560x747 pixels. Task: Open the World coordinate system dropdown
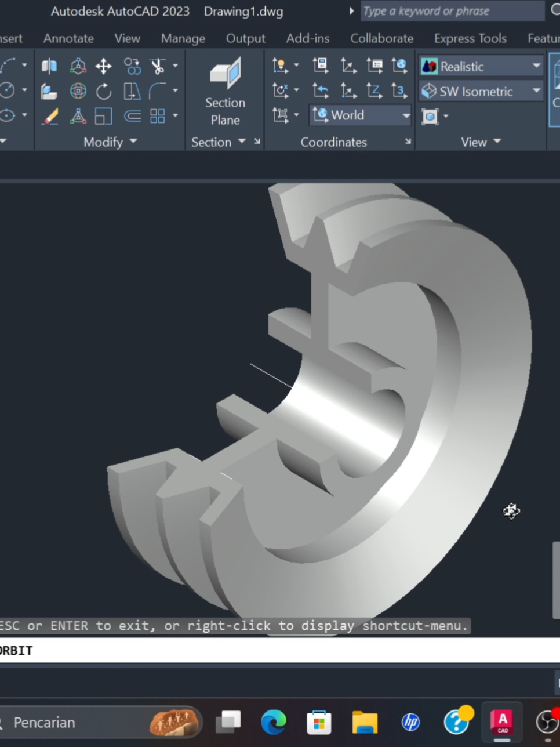point(406,115)
